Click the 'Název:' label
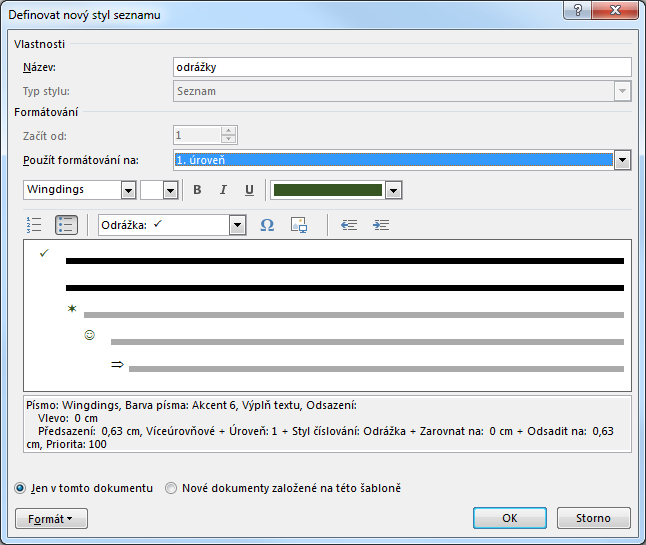The height and width of the screenshot is (545, 646). click(x=39, y=67)
